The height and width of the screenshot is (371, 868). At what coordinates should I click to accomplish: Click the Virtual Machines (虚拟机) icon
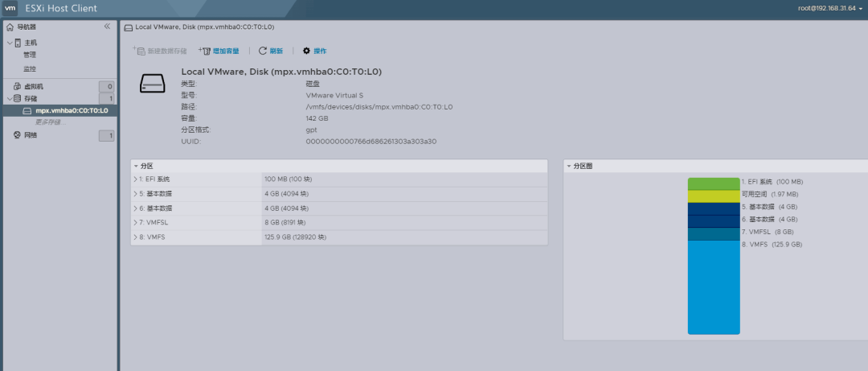pyautogui.click(x=17, y=86)
